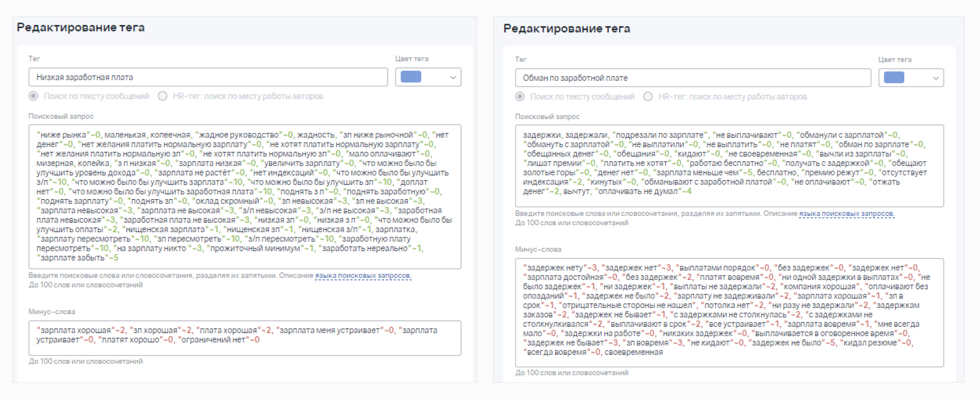The image size is (980, 399).
Task: Expand the color dropdown chevron for Низкая заработная плата tag
Action: [x=452, y=78]
